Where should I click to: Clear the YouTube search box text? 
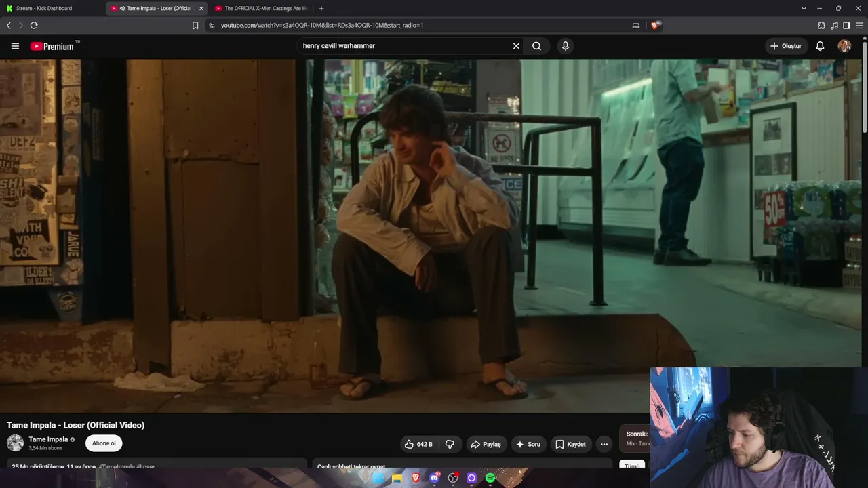pos(516,46)
